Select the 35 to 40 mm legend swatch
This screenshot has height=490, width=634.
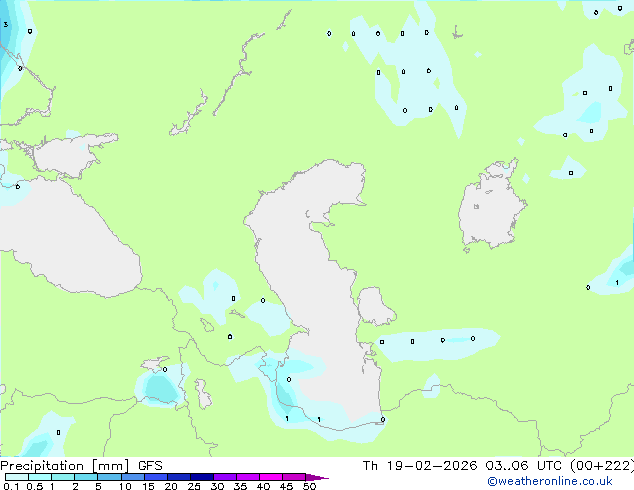(248, 477)
